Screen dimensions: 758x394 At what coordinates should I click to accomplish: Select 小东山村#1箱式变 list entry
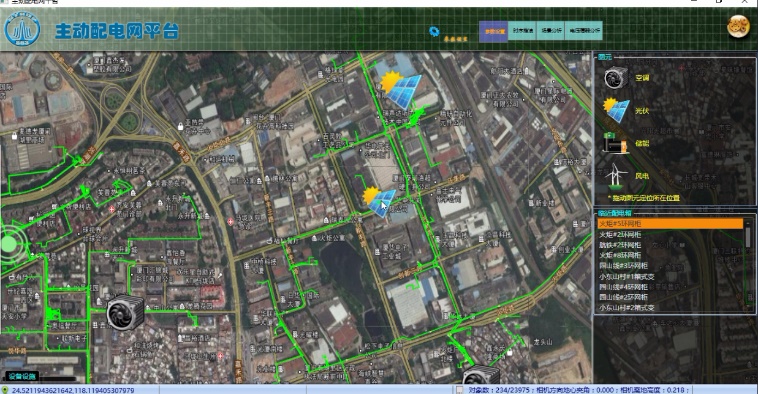click(x=627, y=277)
